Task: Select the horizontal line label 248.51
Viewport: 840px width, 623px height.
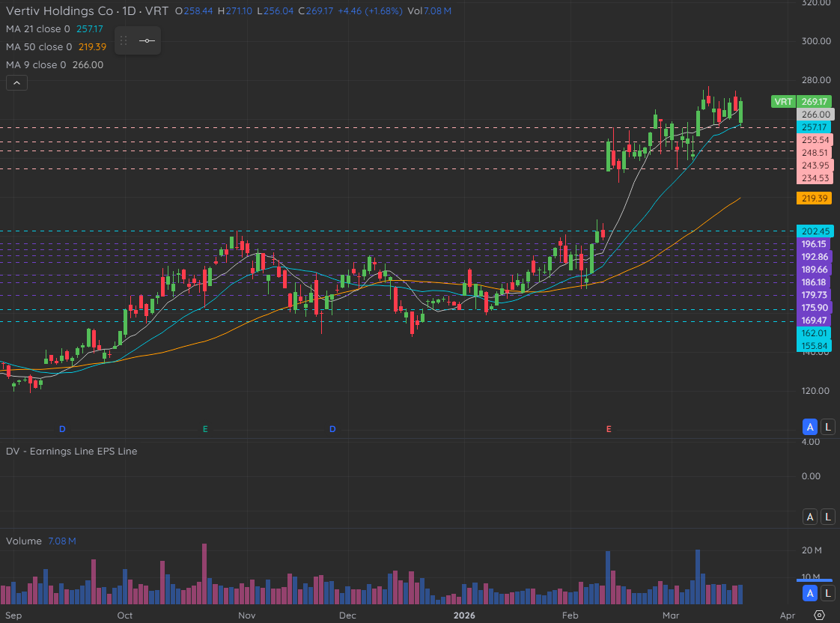Action: 815,153
